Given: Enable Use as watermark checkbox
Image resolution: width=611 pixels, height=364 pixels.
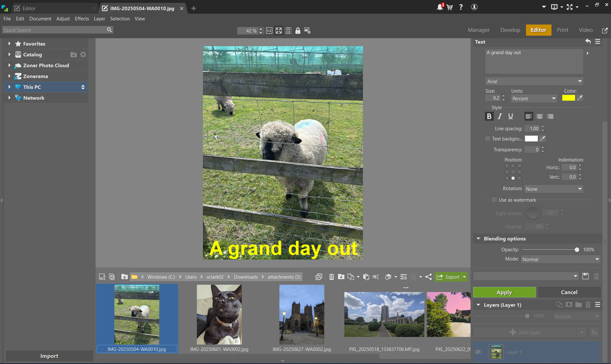Looking at the screenshot, I should pyautogui.click(x=494, y=200).
